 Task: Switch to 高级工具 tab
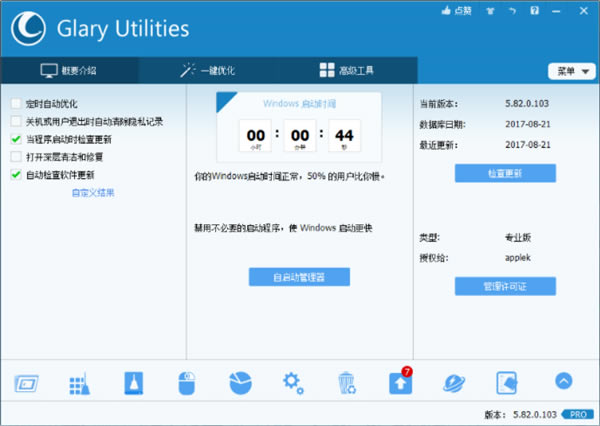pyautogui.click(x=347, y=70)
